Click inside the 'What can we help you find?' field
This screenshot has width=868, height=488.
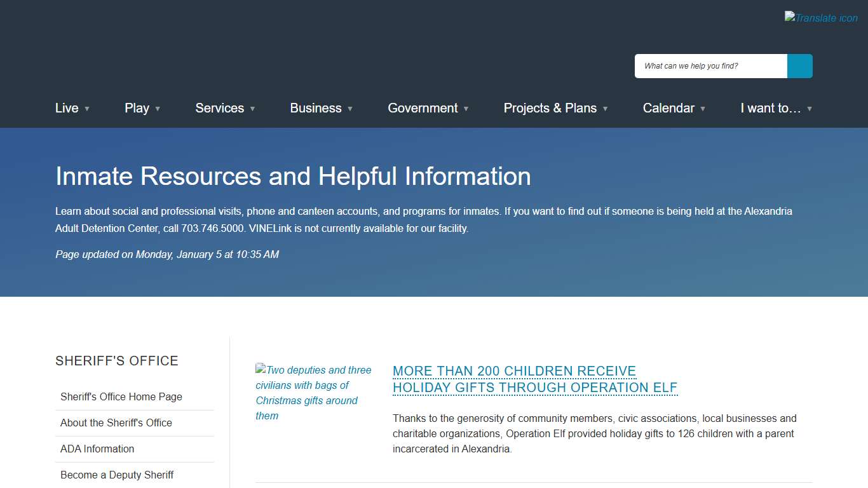coord(705,65)
